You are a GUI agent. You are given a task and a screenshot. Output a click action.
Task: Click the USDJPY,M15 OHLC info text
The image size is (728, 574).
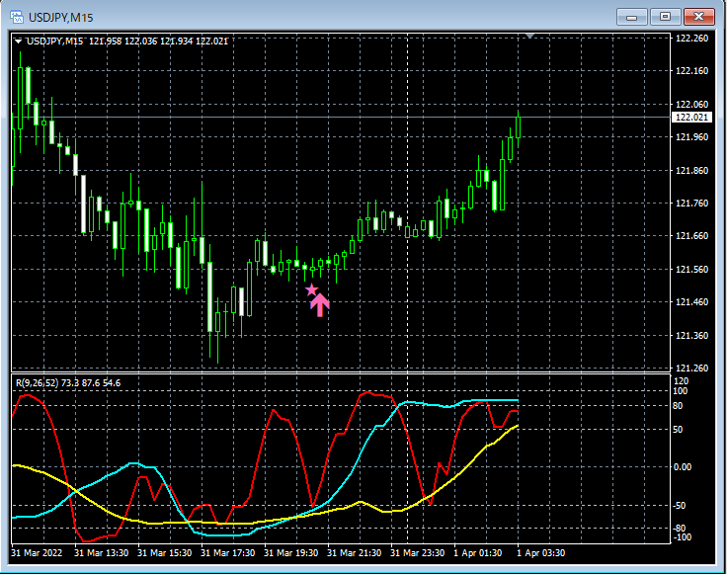pos(127,41)
